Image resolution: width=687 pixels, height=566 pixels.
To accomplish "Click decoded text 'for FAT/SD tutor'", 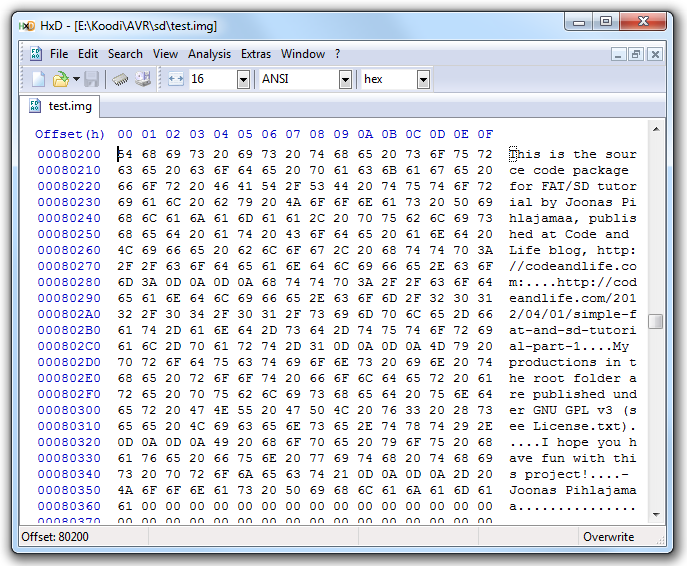I will [573, 186].
